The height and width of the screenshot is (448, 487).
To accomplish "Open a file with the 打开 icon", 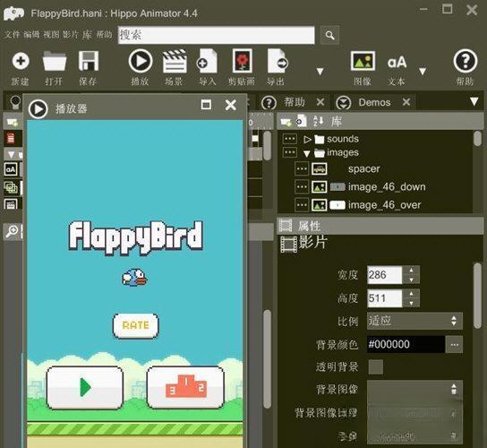I will pos(55,61).
